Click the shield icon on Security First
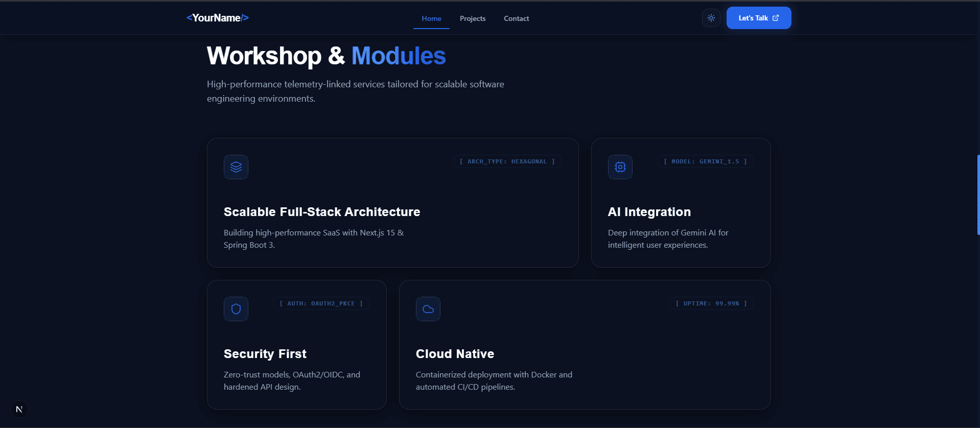This screenshot has height=428, width=980. 236,309
